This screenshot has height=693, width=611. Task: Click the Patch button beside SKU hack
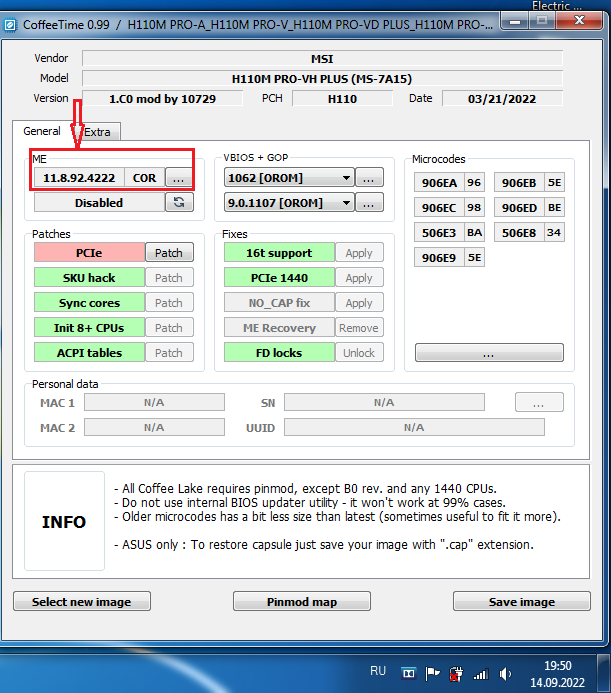(x=169, y=278)
